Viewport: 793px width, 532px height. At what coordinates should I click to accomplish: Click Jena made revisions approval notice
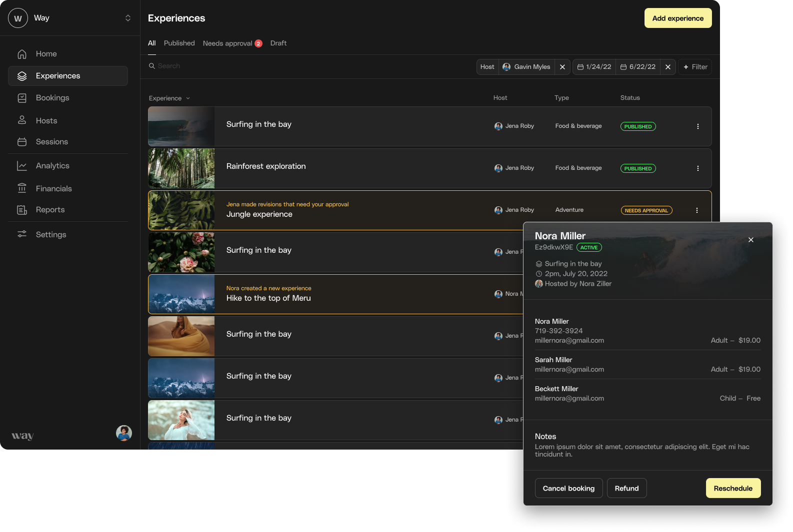click(x=287, y=204)
